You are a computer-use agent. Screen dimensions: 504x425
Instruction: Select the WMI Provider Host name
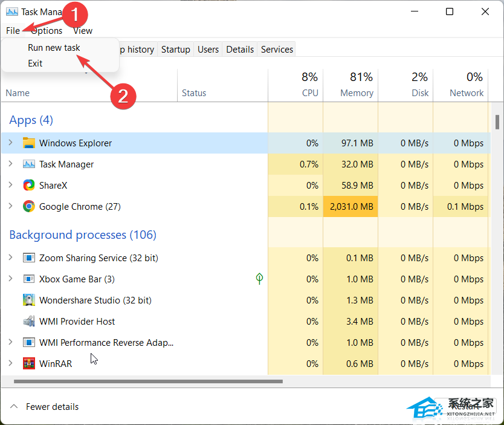(77, 322)
